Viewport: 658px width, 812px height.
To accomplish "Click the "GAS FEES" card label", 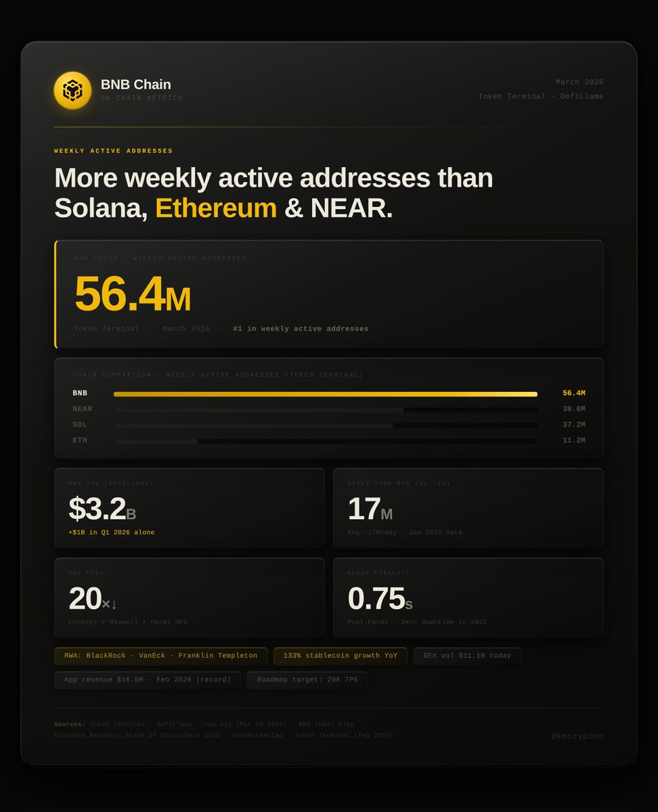I will tap(87, 573).
